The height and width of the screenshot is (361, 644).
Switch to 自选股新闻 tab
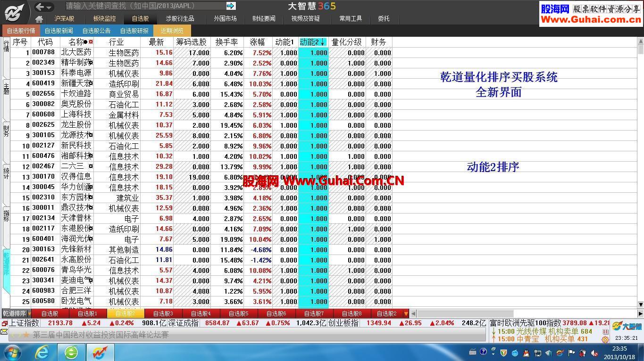(x=59, y=31)
